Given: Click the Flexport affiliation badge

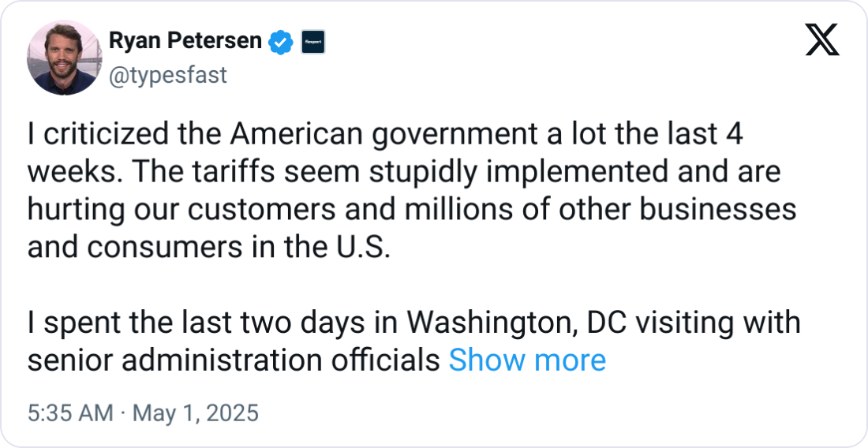Looking at the screenshot, I should tap(313, 41).
